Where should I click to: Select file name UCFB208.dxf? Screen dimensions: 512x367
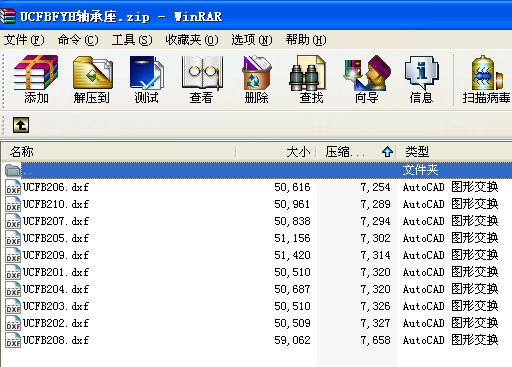pos(56,340)
